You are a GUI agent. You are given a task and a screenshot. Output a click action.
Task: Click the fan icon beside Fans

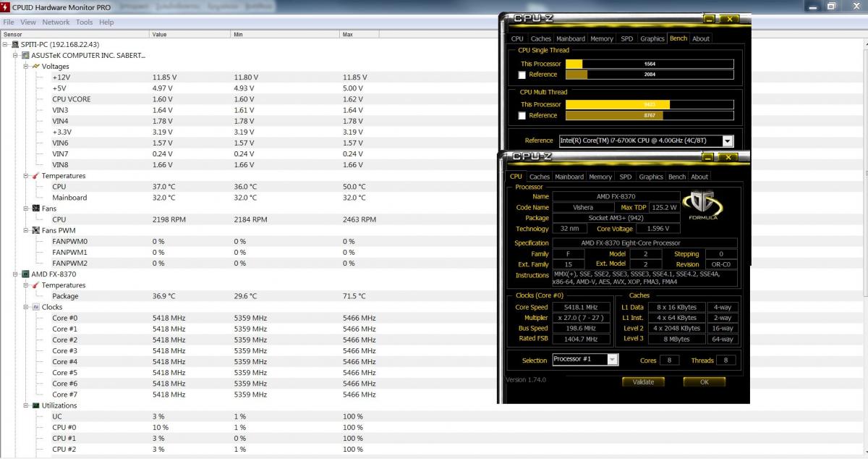click(35, 209)
